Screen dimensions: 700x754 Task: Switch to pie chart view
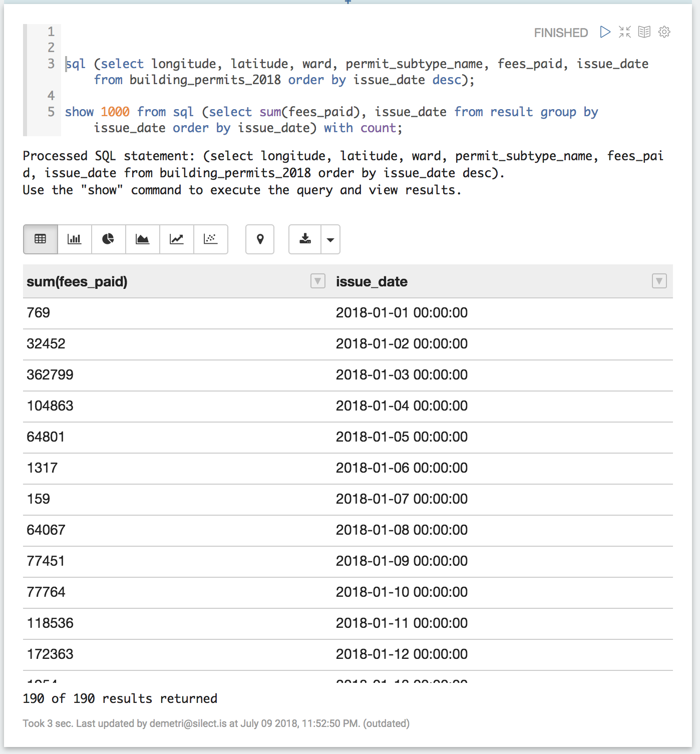coord(109,239)
